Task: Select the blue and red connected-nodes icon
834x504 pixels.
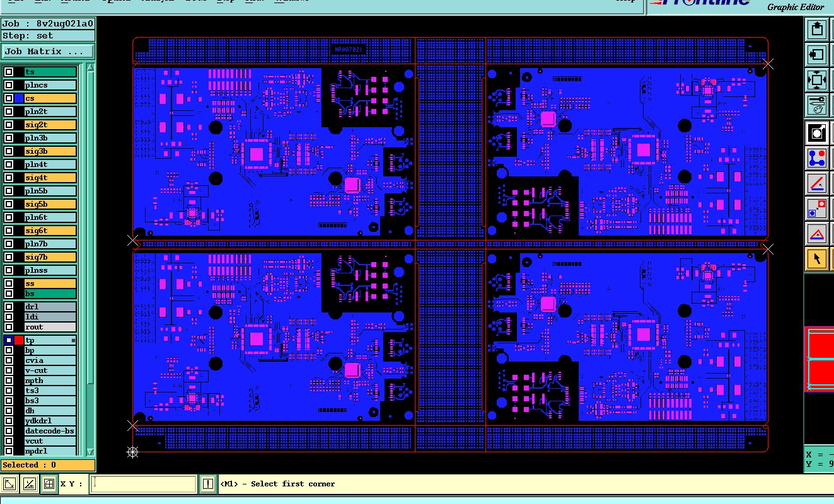Action: pos(817,157)
